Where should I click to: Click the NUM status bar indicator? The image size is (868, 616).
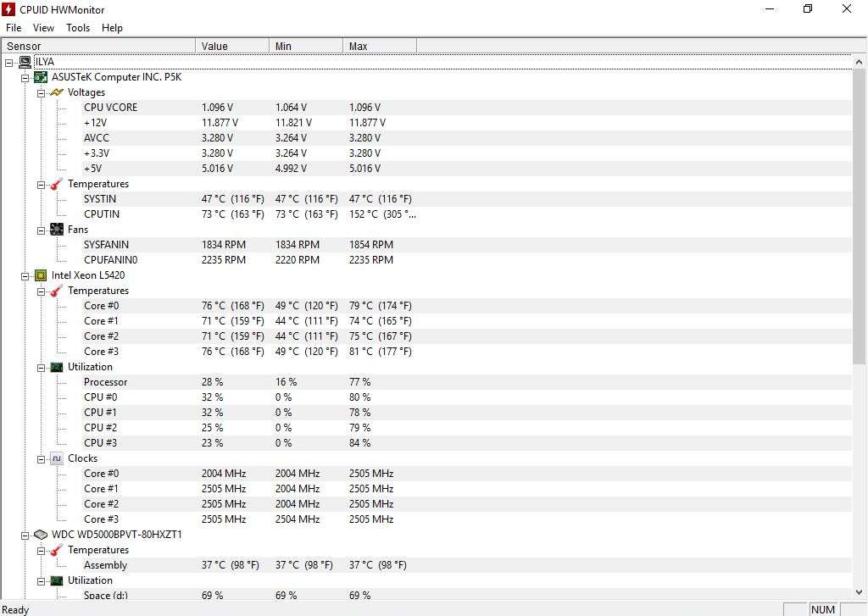[x=822, y=609]
